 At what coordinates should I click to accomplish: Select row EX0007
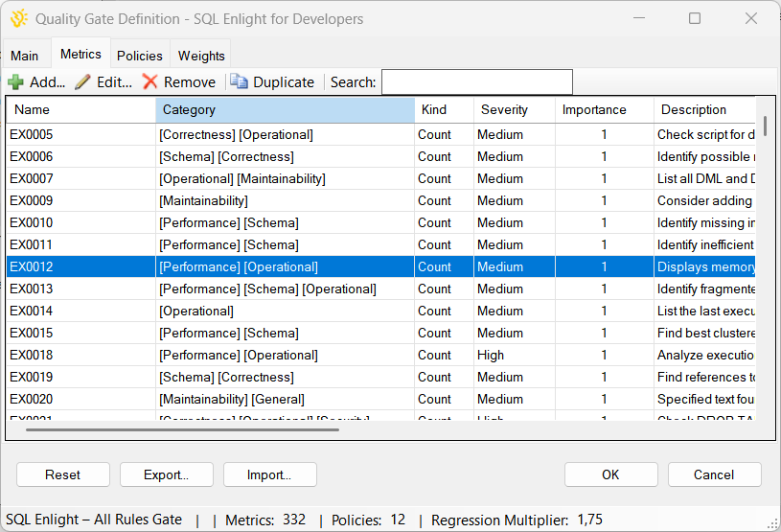tap(381, 178)
